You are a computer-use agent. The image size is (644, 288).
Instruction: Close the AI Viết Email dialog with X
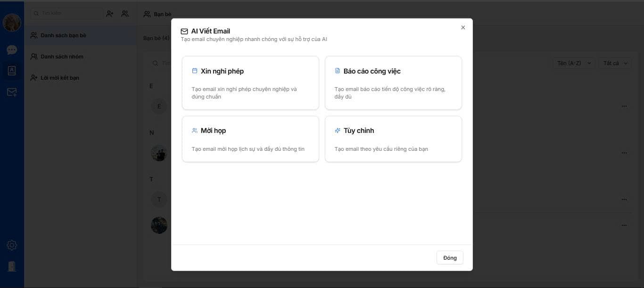coord(463,27)
